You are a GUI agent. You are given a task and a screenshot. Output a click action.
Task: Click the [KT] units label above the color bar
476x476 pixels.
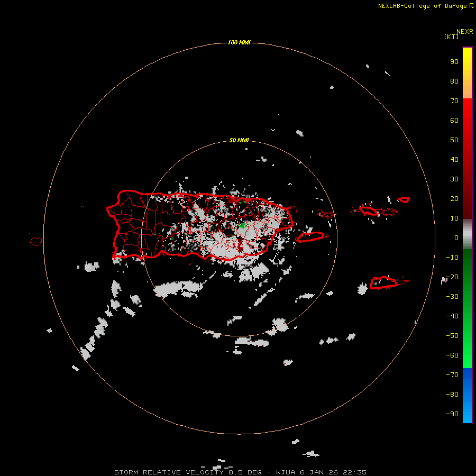pyautogui.click(x=451, y=36)
